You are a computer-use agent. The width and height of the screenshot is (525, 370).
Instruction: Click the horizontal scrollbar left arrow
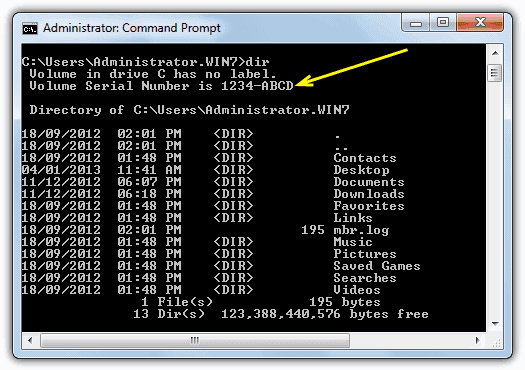[30, 341]
